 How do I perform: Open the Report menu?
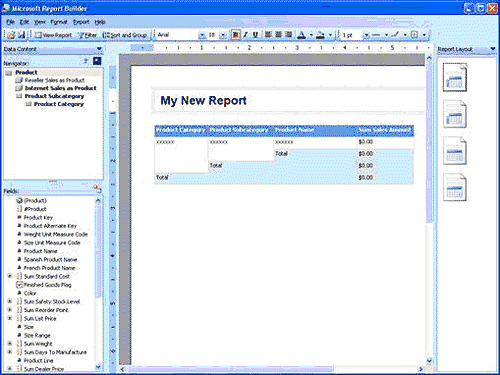pos(81,22)
